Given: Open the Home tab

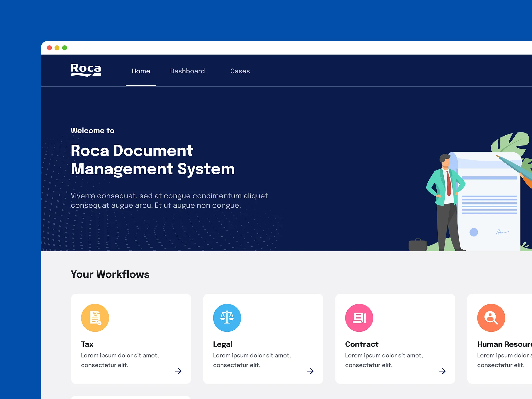Looking at the screenshot, I should pyautogui.click(x=141, y=71).
